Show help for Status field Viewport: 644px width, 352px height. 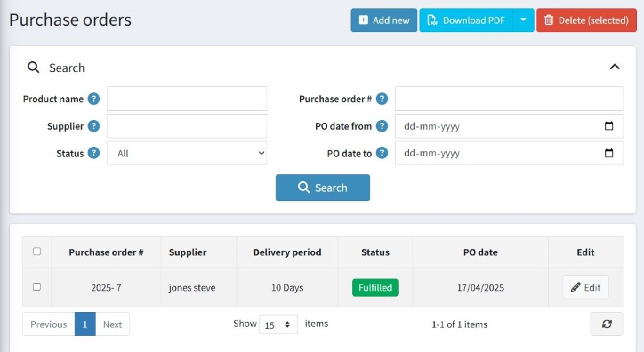click(x=94, y=153)
